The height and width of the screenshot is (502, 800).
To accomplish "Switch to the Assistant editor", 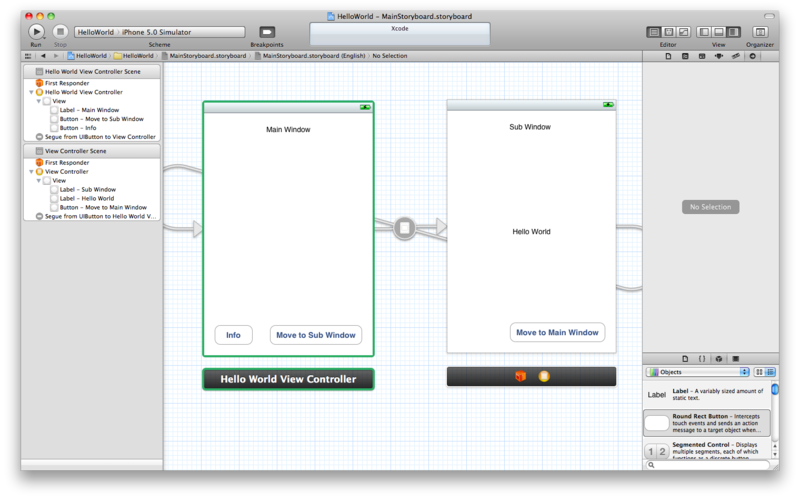I will [668, 32].
